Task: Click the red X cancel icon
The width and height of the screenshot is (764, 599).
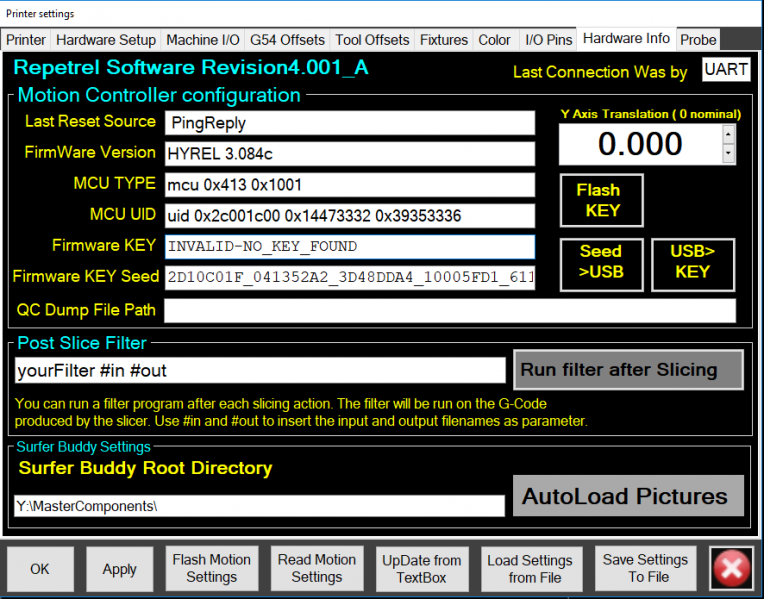Action: (x=731, y=569)
